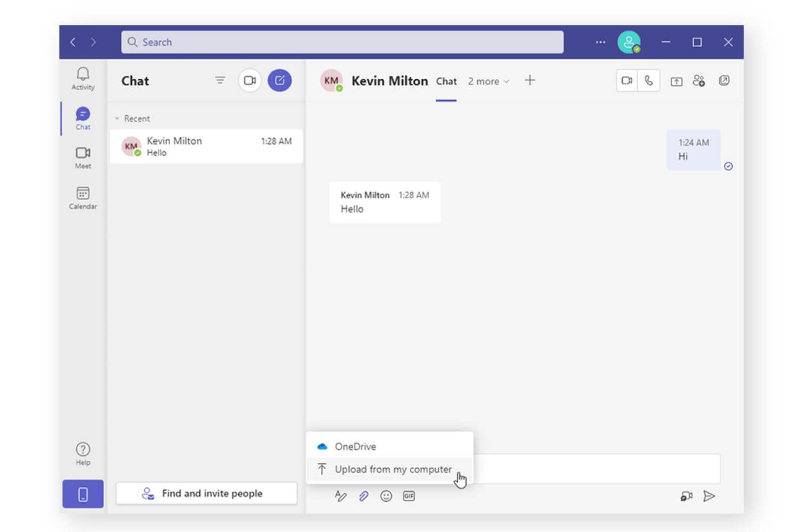The width and height of the screenshot is (798, 532).
Task: Expand the 2 more tabs dropdown
Action: pyautogui.click(x=488, y=81)
